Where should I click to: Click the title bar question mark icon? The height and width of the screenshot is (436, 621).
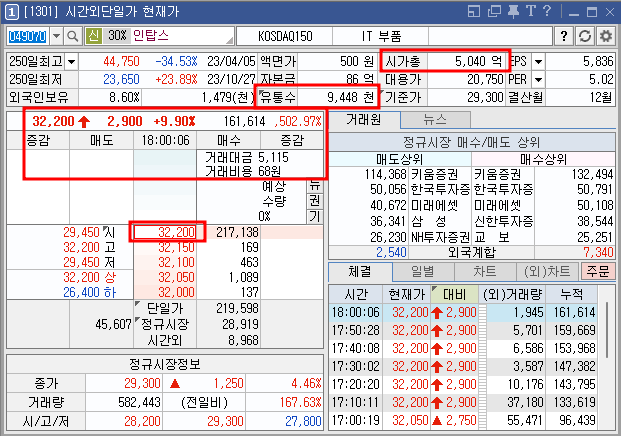547,11
